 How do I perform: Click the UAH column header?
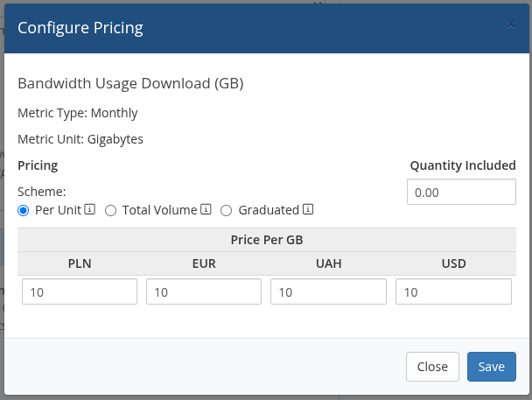tap(328, 263)
